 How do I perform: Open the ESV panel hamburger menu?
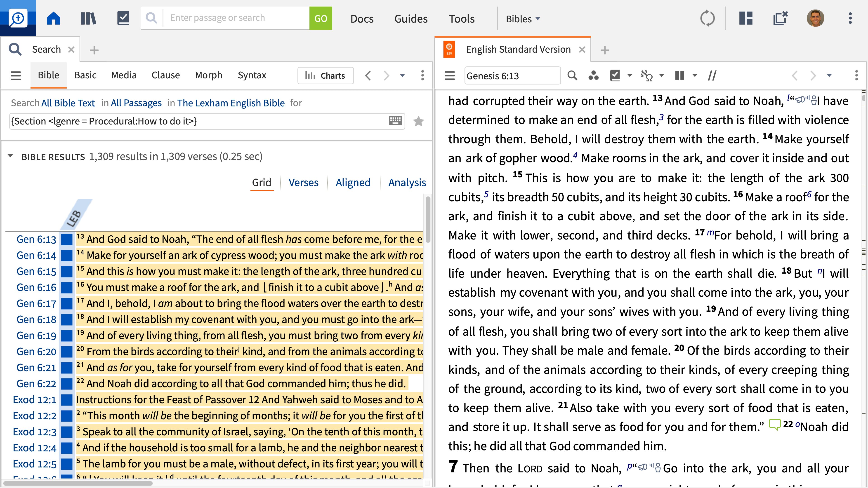[450, 75]
